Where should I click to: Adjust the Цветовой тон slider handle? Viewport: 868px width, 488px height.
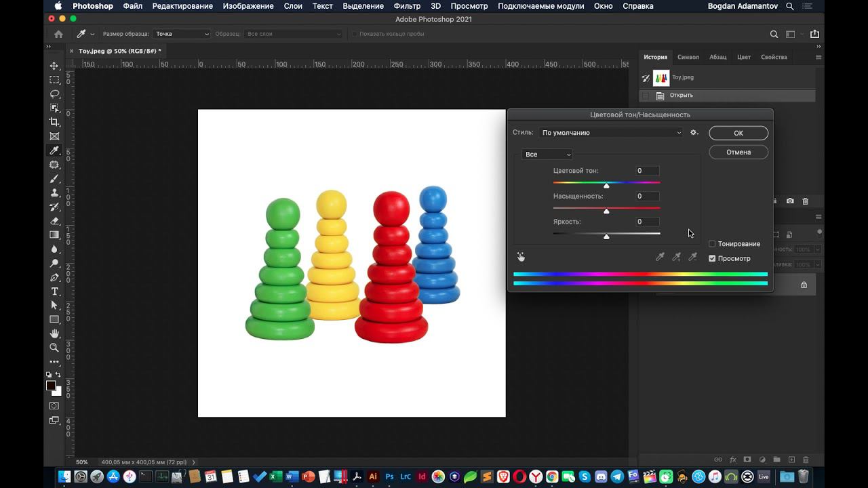606,186
